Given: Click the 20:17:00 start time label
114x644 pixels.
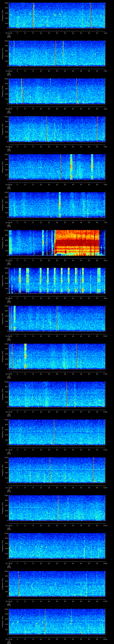Looking at the screenshot, I should pyautogui.click(x=9, y=639).
